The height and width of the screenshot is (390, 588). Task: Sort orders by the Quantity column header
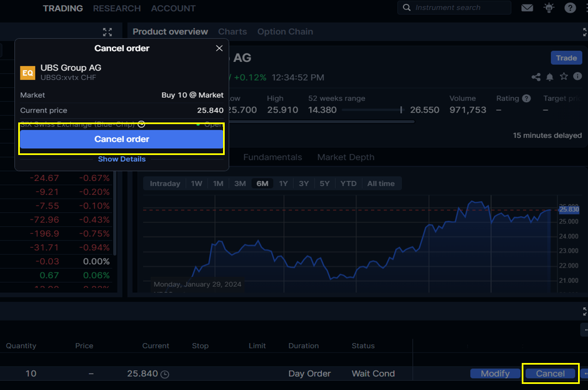[x=21, y=346]
